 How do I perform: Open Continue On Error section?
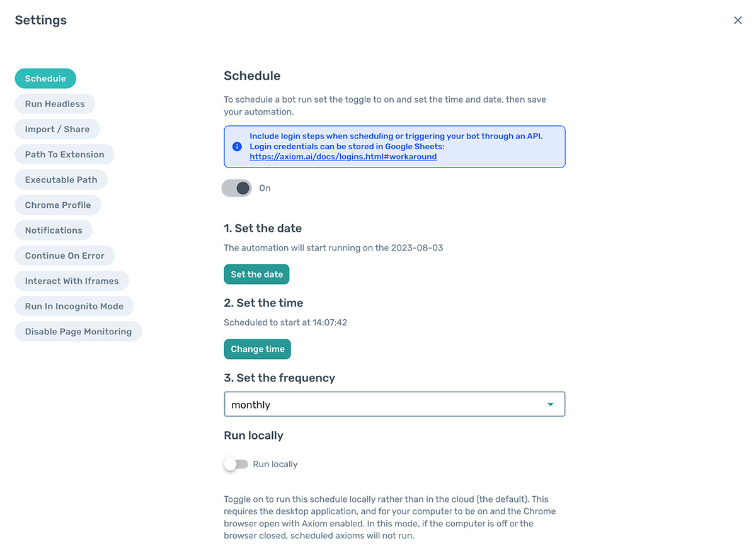point(64,256)
